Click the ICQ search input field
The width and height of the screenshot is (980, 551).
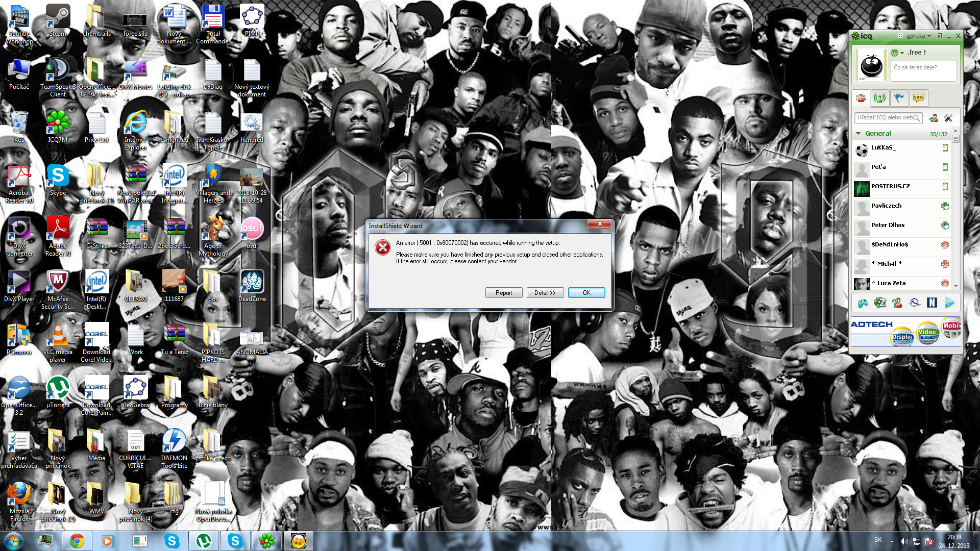[x=885, y=118]
